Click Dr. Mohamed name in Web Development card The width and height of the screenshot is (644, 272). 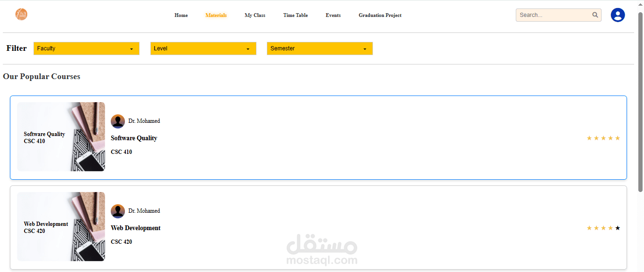tap(144, 211)
